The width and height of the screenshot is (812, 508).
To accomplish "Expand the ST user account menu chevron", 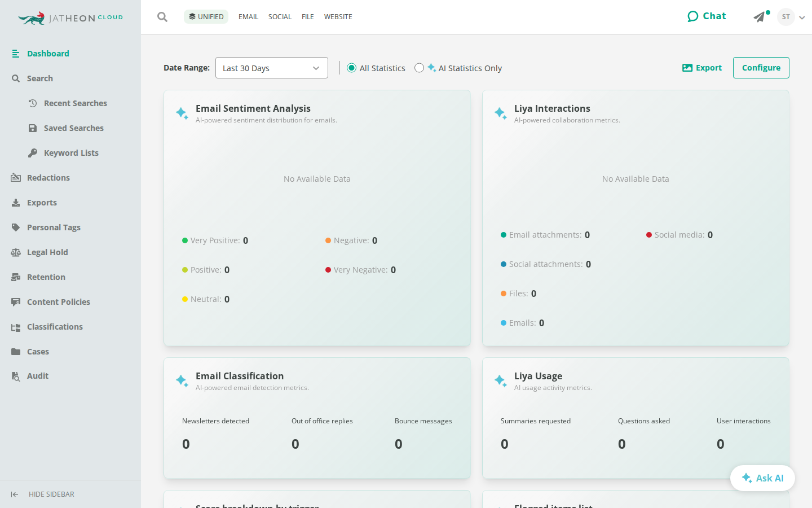I will point(802,17).
